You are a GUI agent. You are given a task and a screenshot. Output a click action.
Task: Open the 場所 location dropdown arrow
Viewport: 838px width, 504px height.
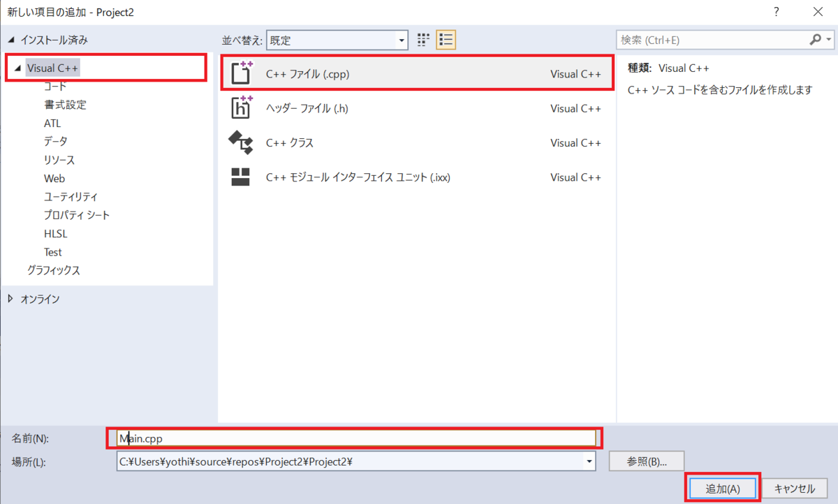click(590, 461)
